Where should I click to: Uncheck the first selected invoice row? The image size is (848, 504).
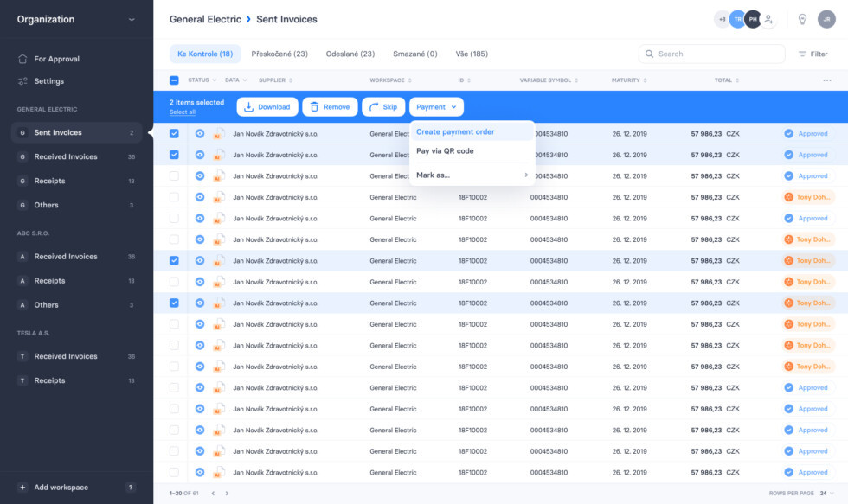point(174,134)
